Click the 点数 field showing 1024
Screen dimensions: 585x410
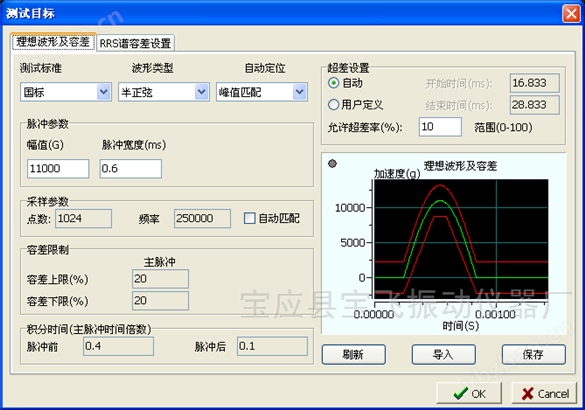83,218
